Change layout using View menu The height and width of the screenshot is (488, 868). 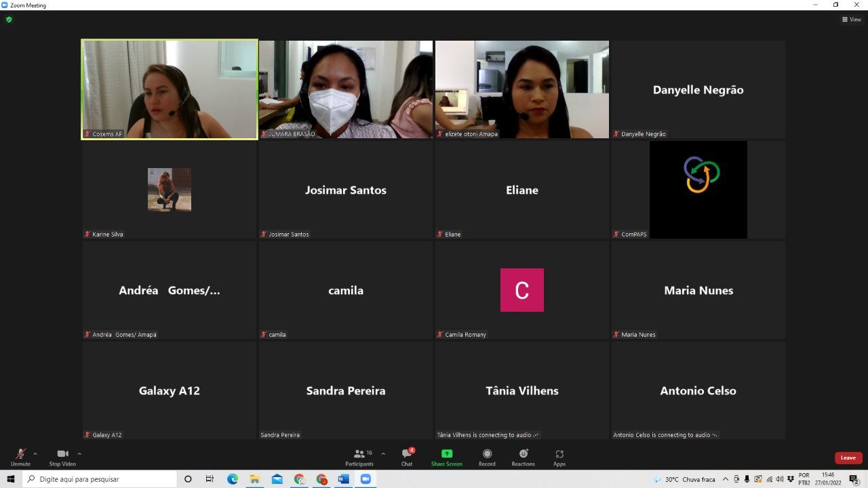tap(852, 19)
